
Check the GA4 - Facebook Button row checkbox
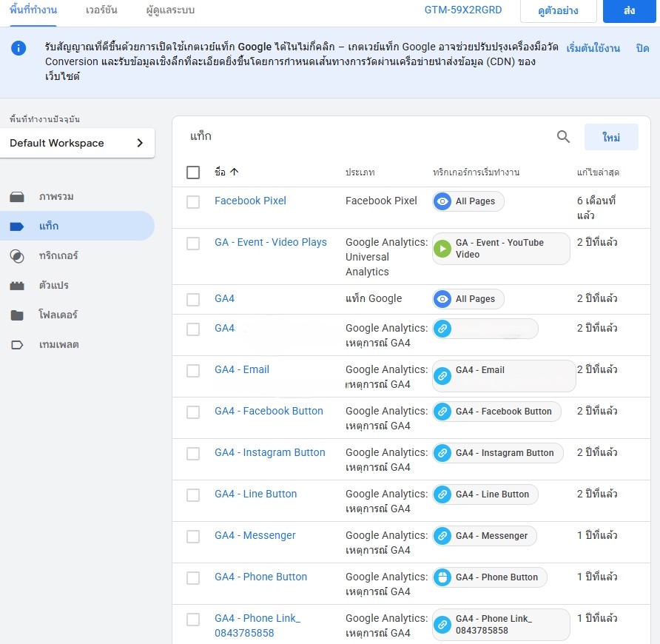click(193, 412)
